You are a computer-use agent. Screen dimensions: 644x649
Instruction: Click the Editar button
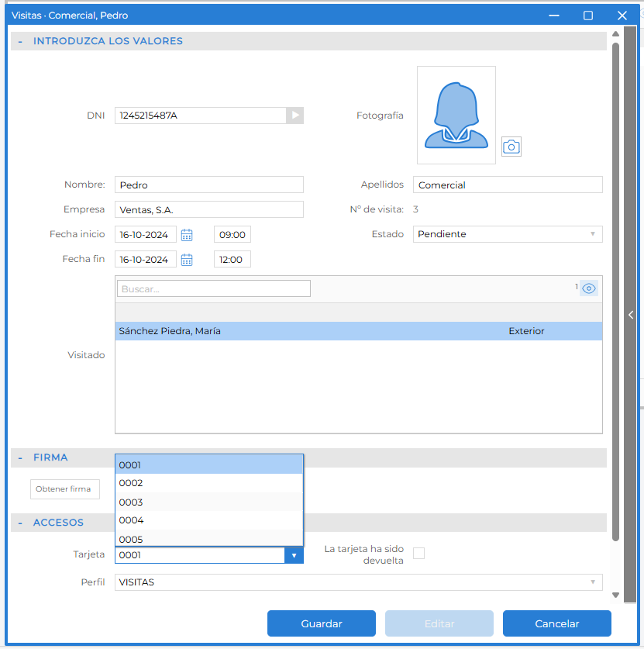[439, 623]
